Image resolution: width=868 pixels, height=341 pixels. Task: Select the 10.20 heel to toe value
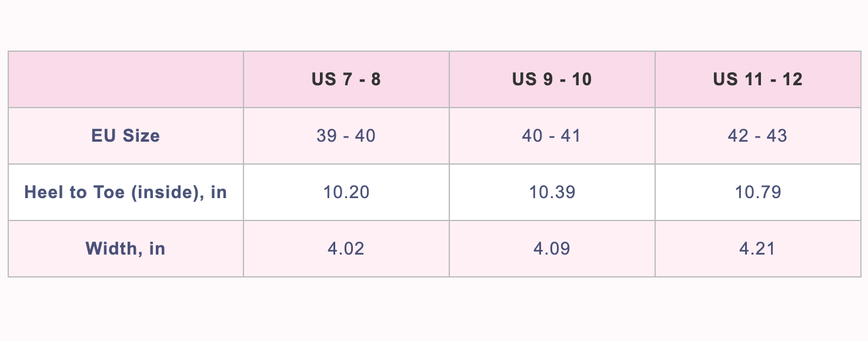point(346,192)
